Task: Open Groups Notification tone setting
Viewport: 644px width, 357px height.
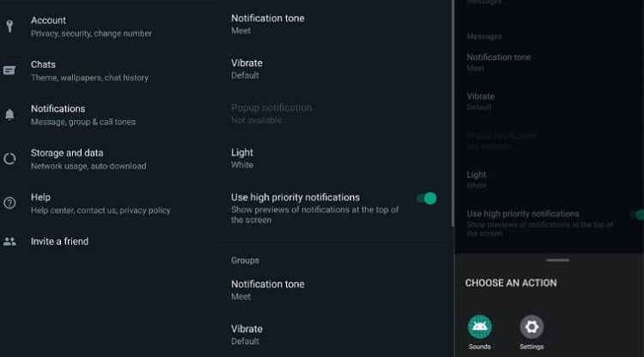Action: pyautogui.click(x=268, y=289)
